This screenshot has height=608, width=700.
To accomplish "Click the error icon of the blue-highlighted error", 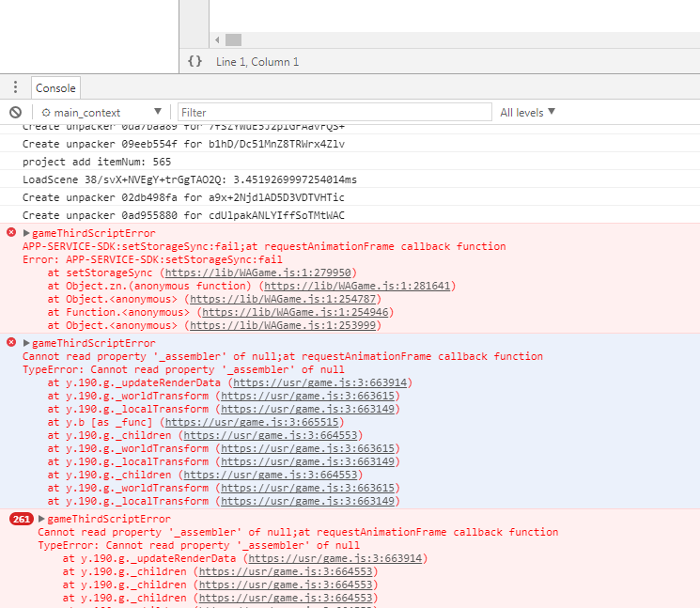I will coord(11,342).
